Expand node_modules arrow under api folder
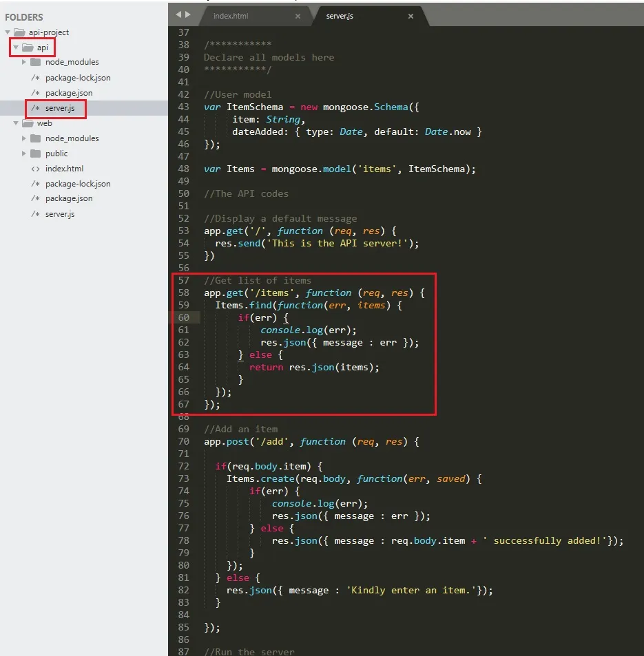 tap(24, 62)
